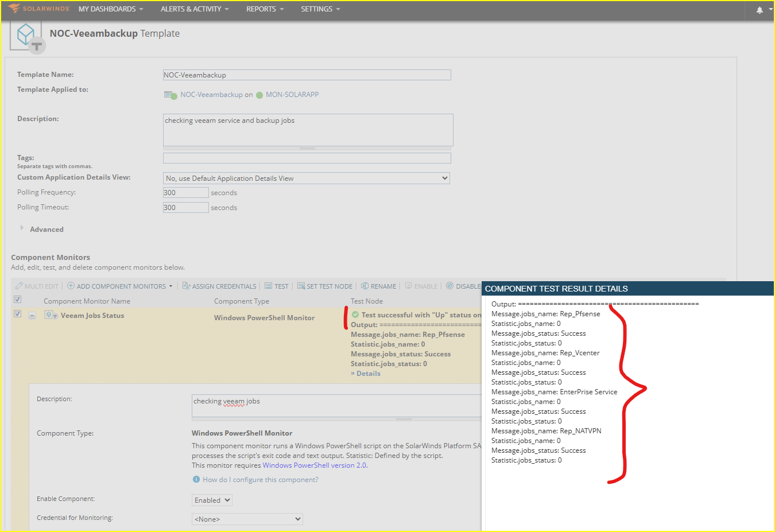Viewport: 775px width, 532px height.
Task: Click the info icon beside the configure help link
Action: coord(196,479)
